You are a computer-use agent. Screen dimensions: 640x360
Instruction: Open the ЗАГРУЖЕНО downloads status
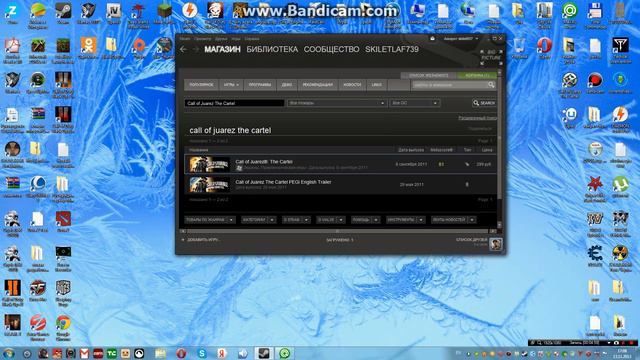pos(340,240)
